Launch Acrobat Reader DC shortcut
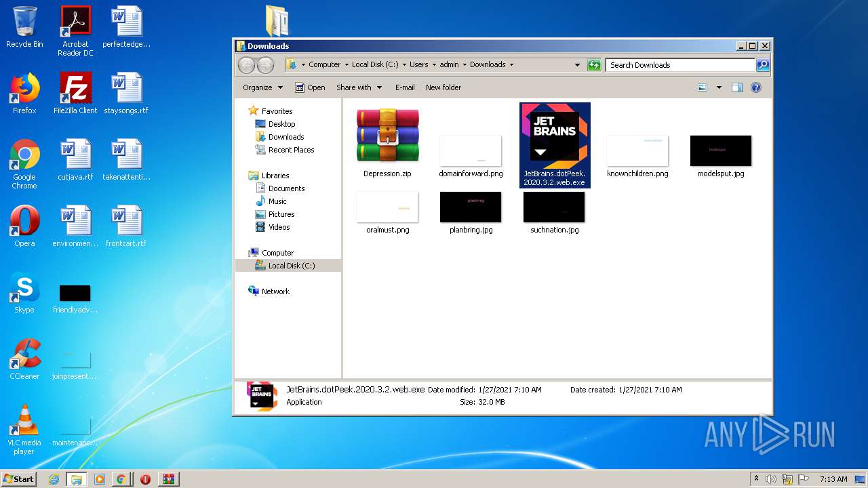 (75, 31)
